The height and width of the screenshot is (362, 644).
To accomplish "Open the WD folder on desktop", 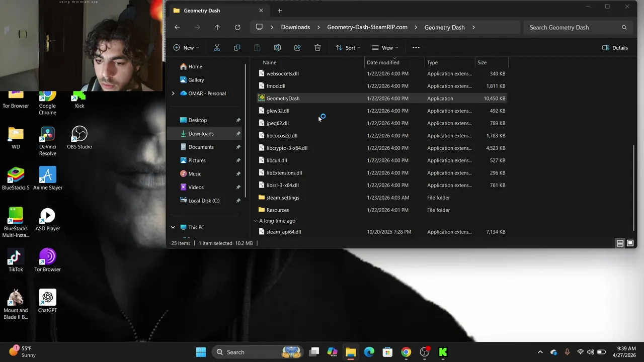I will pos(16,138).
